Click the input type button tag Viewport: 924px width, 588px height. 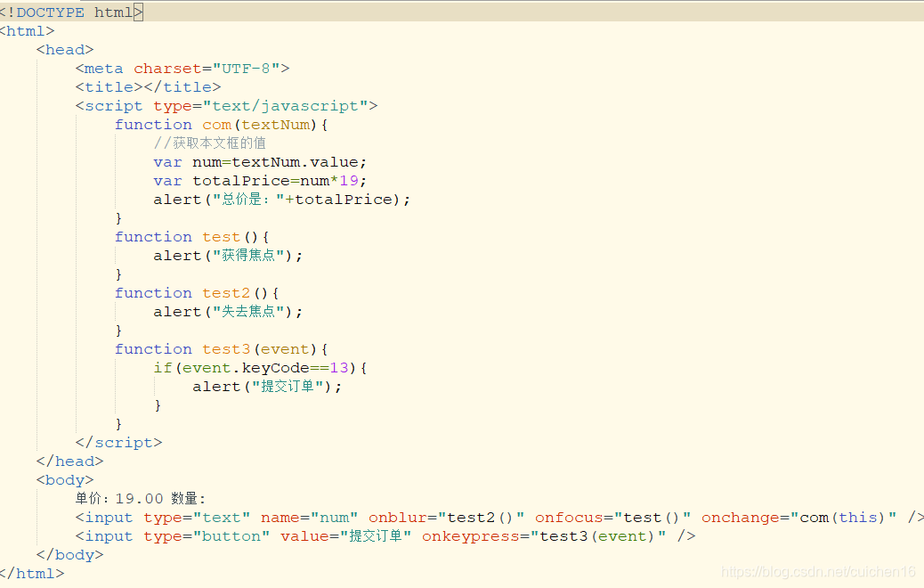click(385, 536)
